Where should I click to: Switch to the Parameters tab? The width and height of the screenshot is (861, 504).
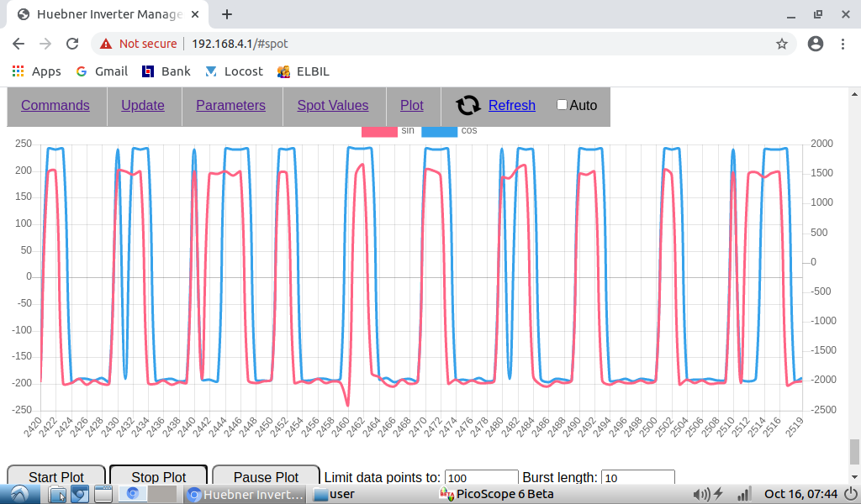(230, 105)
